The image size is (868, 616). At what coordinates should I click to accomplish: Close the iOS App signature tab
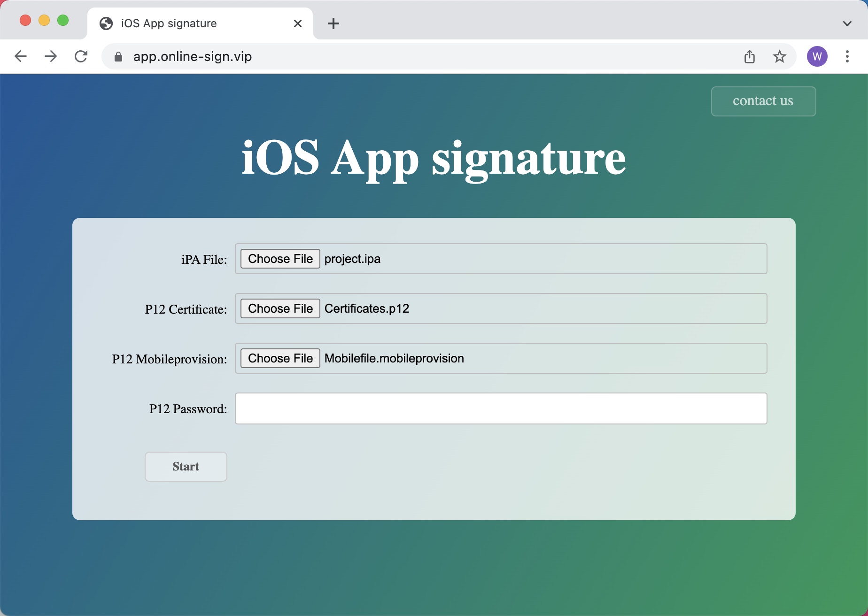pos(297,23)
